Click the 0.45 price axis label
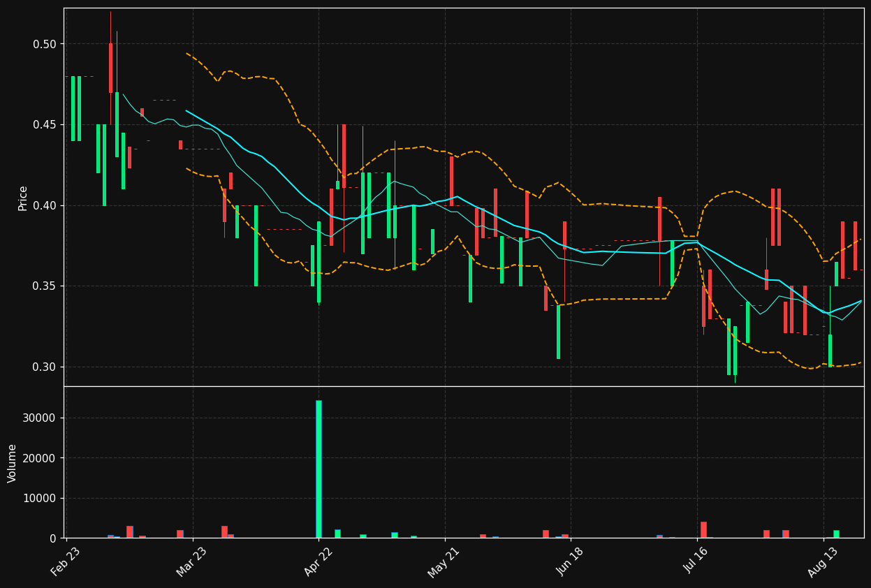The width and height of the screenshot is (871, 588). (45, 125)
